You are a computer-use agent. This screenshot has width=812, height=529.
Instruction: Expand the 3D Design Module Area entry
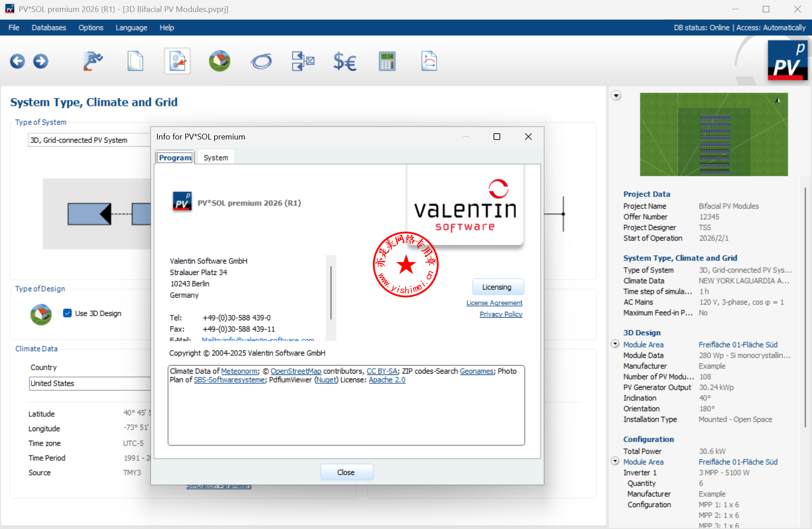tap(615, 344)
